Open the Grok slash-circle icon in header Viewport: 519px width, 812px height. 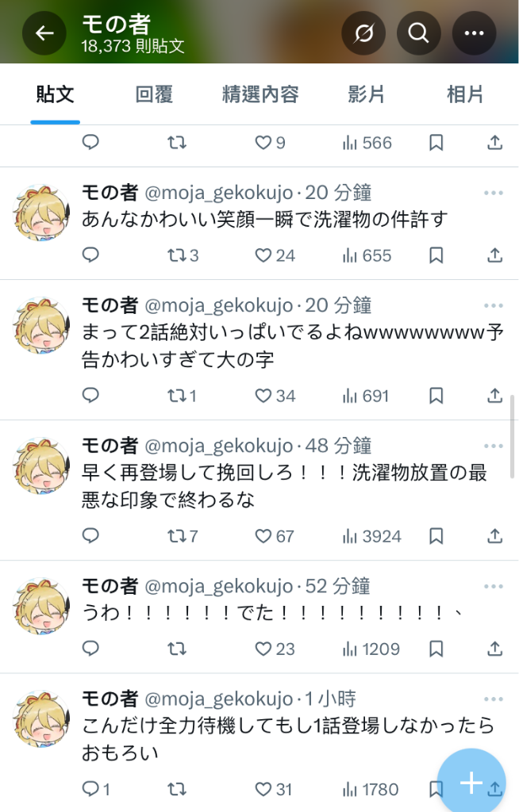(363, 33)
